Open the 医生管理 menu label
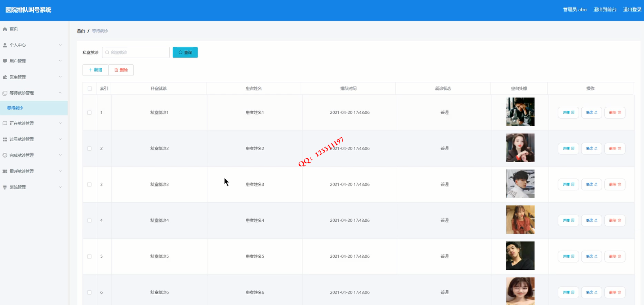 (18, 77)
